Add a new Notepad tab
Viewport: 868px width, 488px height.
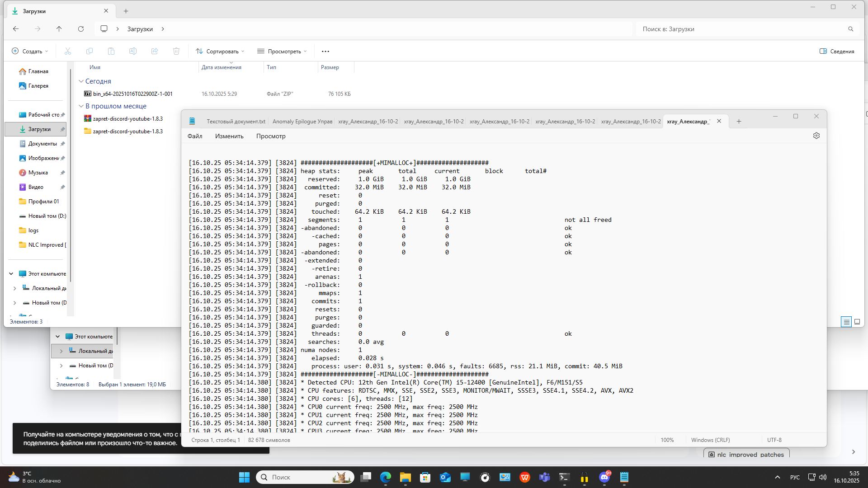[739, 121]
